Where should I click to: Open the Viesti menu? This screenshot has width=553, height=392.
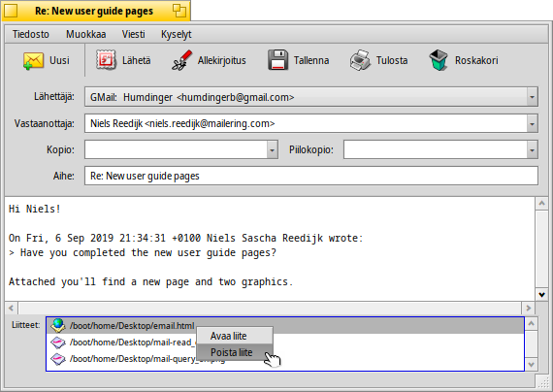tap(133, 34)
